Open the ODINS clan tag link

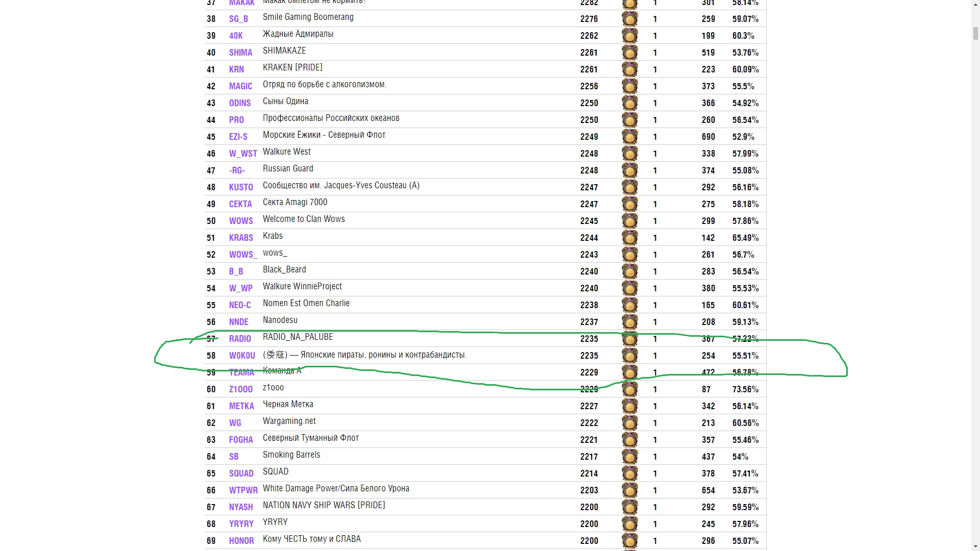point(240,103)
